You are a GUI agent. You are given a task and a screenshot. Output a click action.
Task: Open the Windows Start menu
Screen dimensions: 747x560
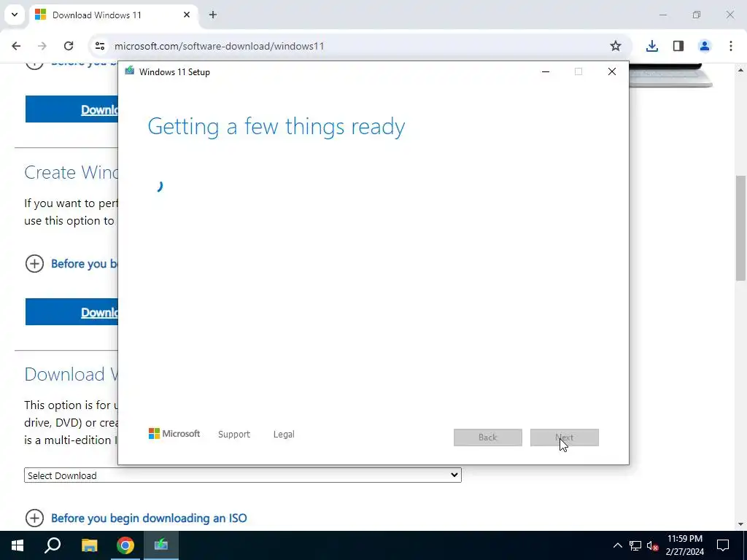18,545
